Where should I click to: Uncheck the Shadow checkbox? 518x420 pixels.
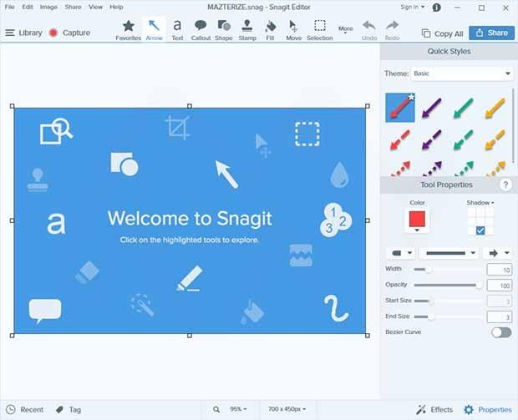tap(480, 230)
